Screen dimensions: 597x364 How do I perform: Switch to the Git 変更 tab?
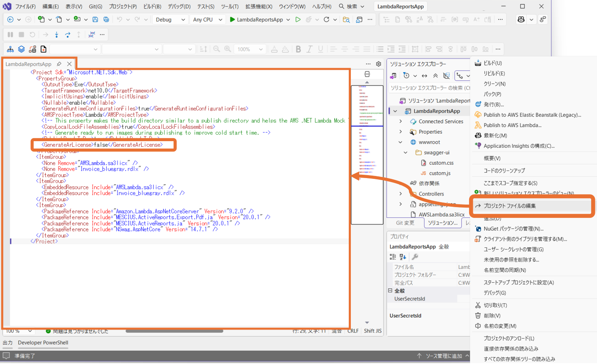[x=405, y=223]
